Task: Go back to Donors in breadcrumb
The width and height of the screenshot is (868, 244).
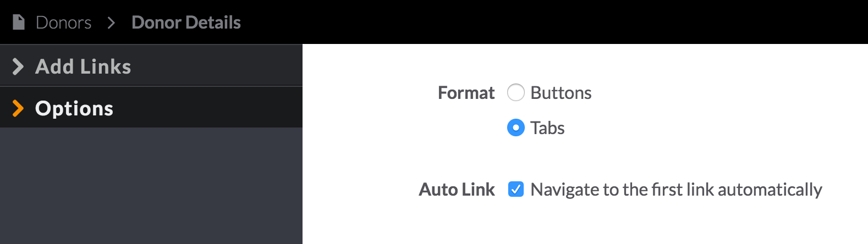Action: point(63,23)
